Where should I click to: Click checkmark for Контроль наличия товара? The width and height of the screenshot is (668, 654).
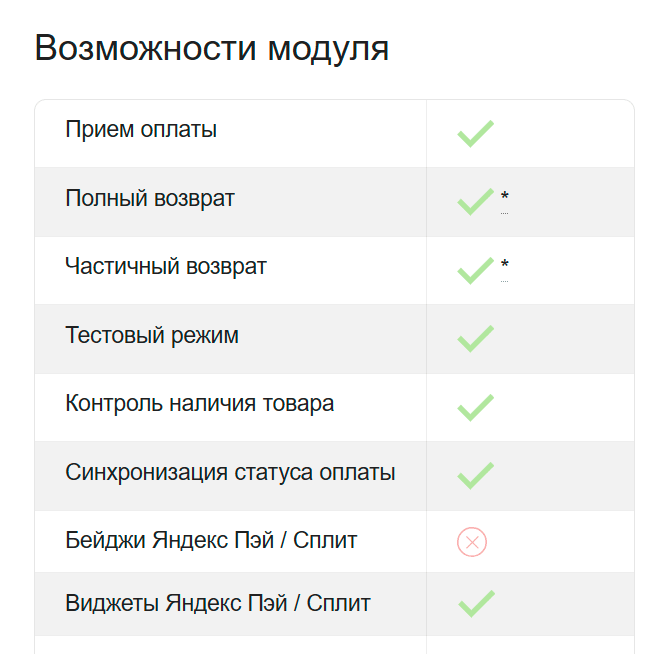(475, 408)
